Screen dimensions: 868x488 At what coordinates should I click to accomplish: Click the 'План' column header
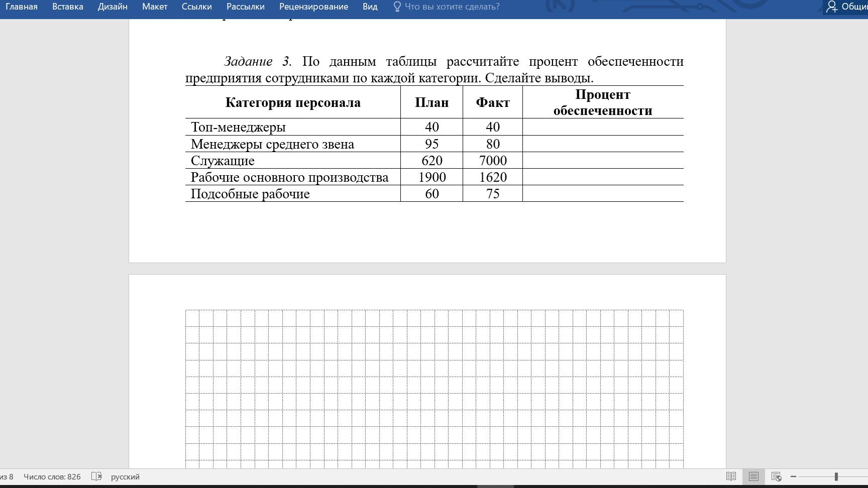click(431, 102)
